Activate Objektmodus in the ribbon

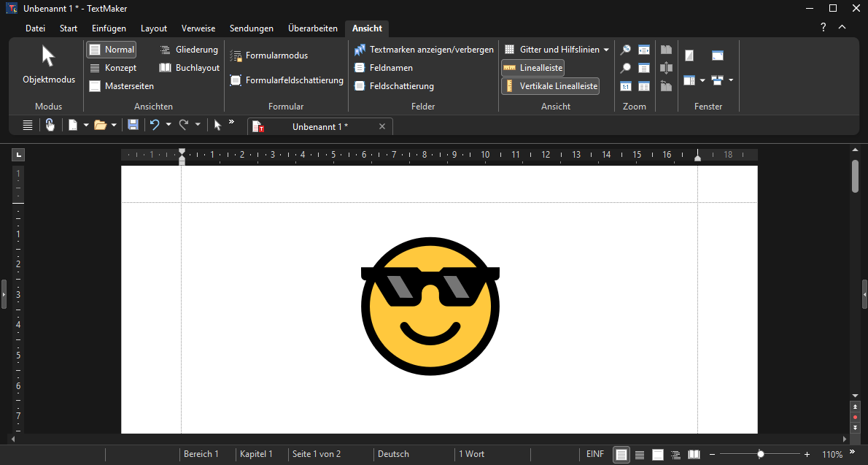click(x=48, y=66)
